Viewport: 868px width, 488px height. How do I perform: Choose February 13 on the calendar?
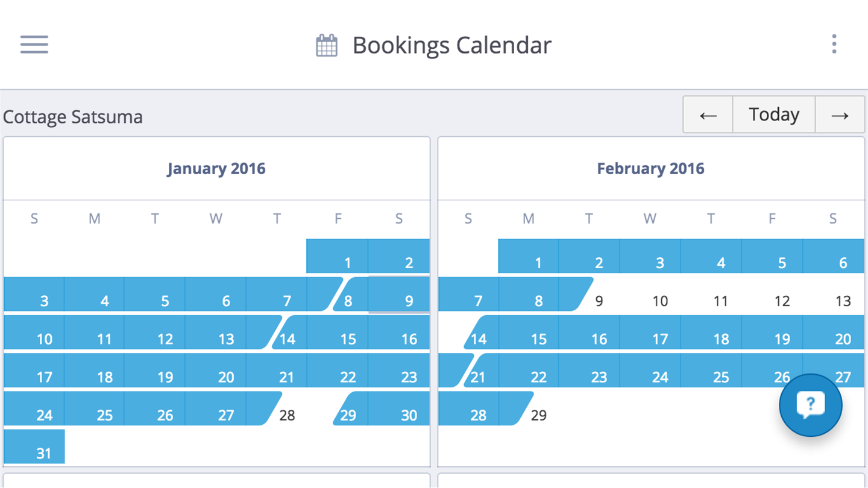843,301
